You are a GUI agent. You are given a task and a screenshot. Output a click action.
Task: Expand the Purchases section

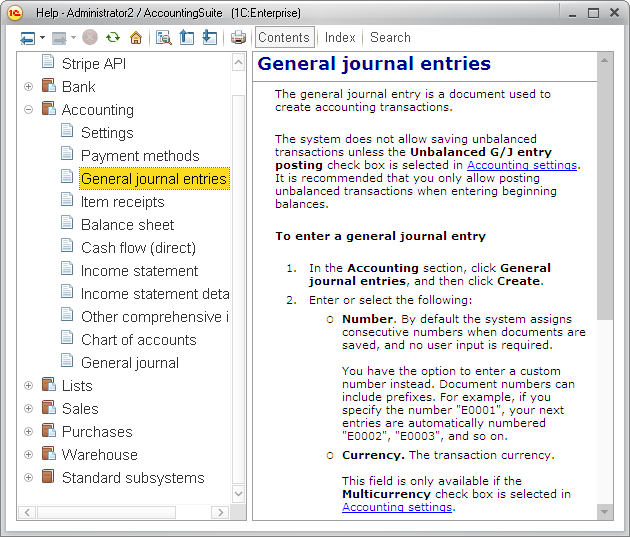click(x=29, y=431)
